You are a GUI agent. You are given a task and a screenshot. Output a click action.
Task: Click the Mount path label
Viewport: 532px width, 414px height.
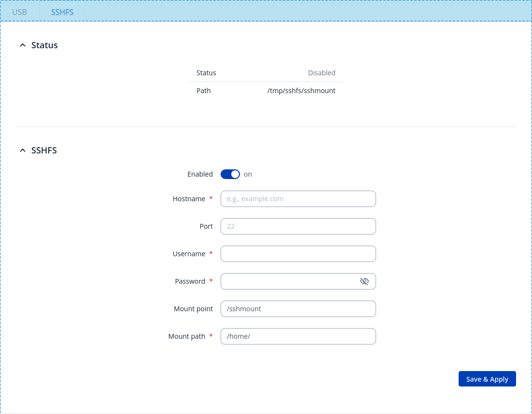(187, 336)
